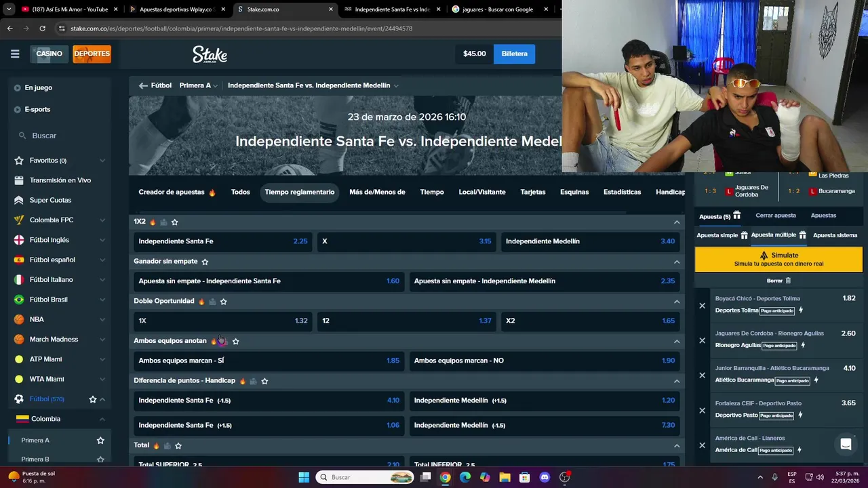The height and width of the screenshot is (488, 868).
Task: Open the hamburger menu beside Casino
Action: (15, 54)
